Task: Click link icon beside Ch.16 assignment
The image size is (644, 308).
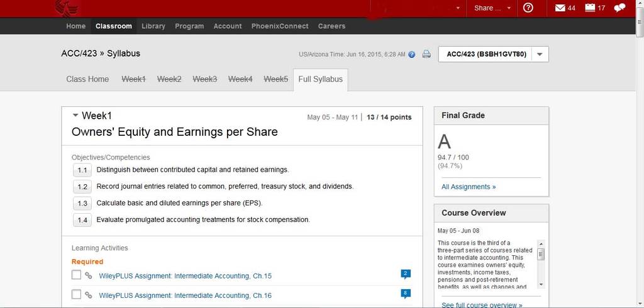Action: click(x=88, y=295)
